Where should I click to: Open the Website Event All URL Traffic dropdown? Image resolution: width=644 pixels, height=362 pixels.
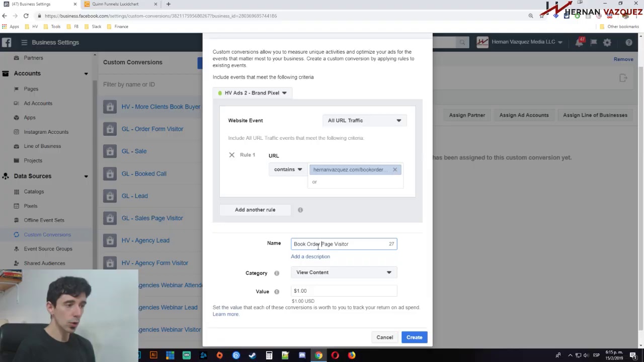tap(364, 121)
